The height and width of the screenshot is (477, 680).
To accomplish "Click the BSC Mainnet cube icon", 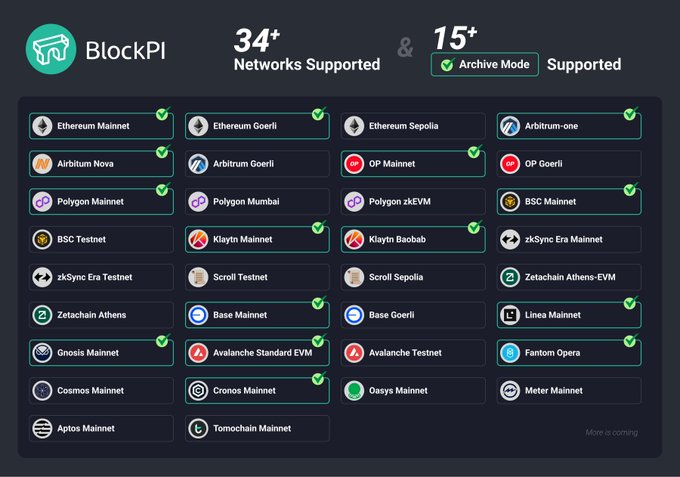I will coord(510,202).
